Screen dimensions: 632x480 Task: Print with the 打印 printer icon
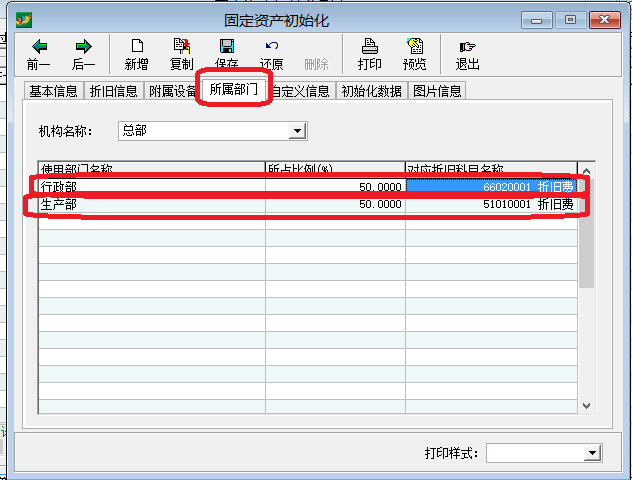click(x=369, y=54)
